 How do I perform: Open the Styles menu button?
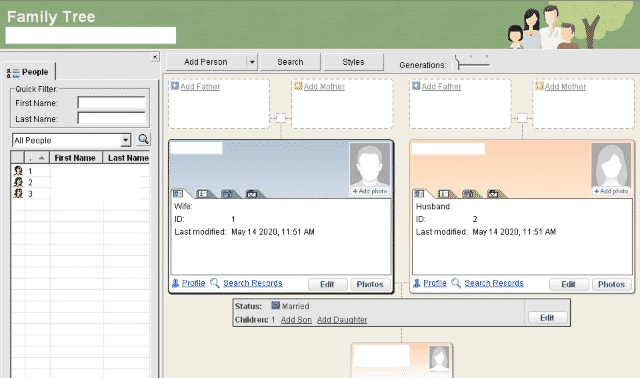pyautogui.click(x=353, y=62)
